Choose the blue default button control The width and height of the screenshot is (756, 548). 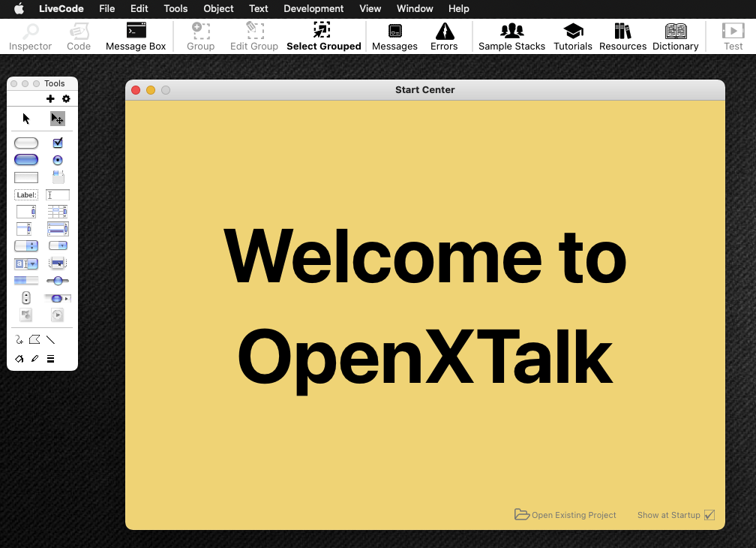[x=26, y=160]
